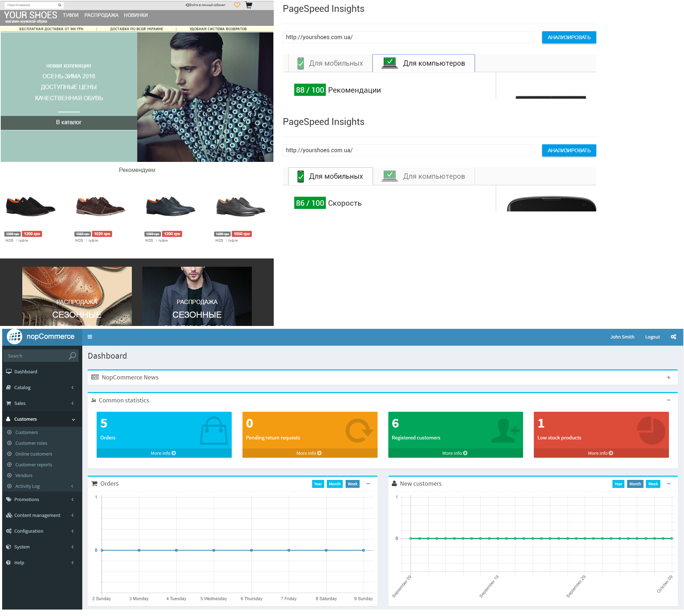Click the Promotions tags icon in sidebar

point(9,499)
